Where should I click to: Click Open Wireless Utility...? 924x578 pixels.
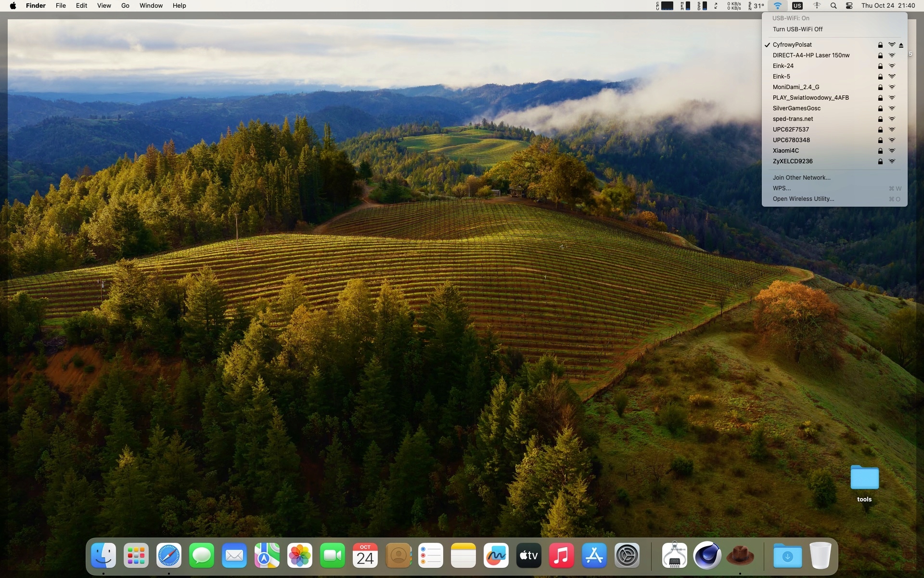(803, 199)
